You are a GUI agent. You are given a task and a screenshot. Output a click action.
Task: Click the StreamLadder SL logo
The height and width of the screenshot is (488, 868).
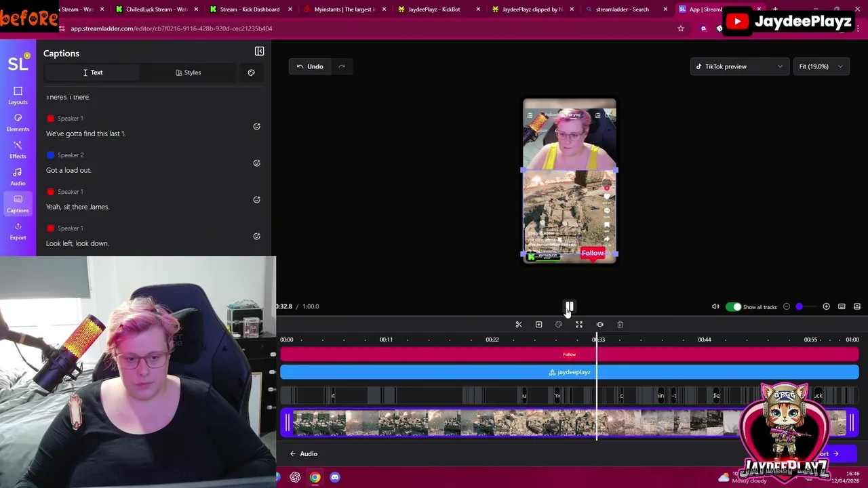(18, 63)
